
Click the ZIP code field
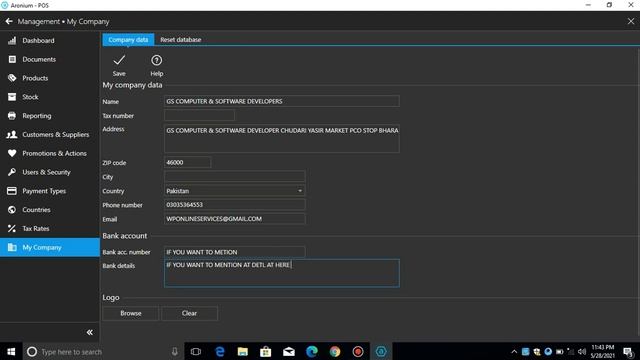187,162
